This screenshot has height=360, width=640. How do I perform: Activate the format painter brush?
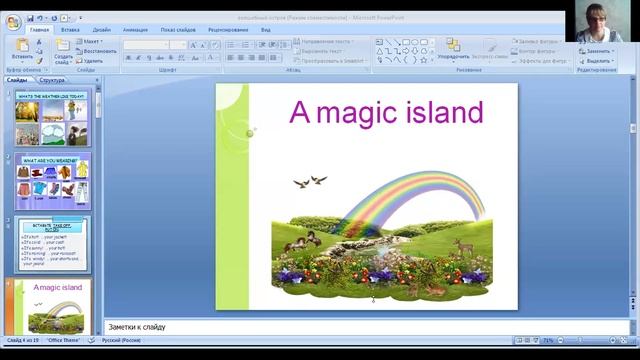tap(39, 61)
